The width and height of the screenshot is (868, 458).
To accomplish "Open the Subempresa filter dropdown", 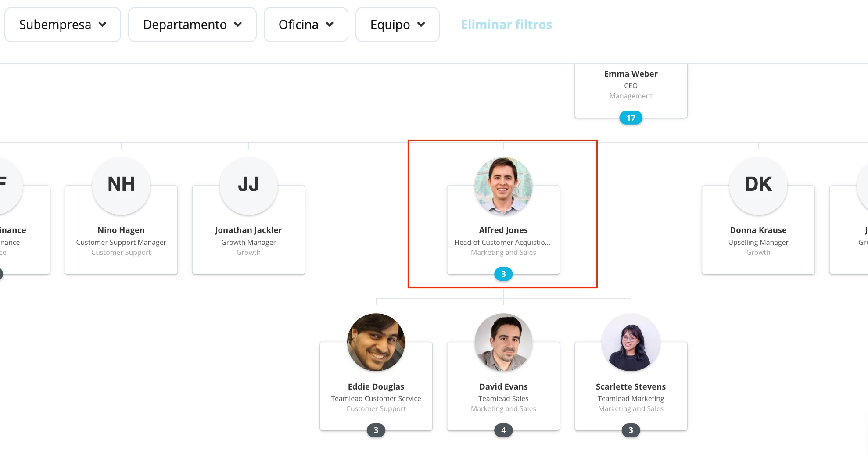I will [63, 25].
